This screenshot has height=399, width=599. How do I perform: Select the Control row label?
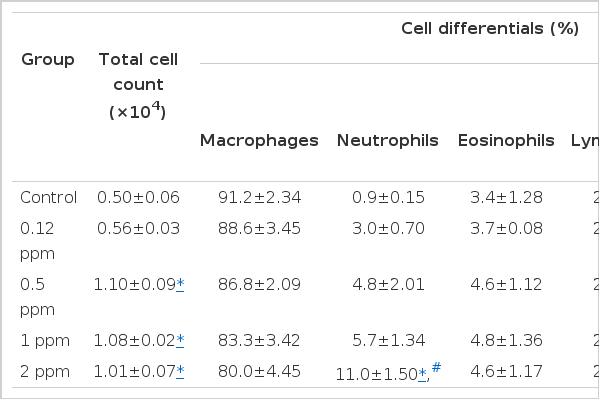[49, 198]
